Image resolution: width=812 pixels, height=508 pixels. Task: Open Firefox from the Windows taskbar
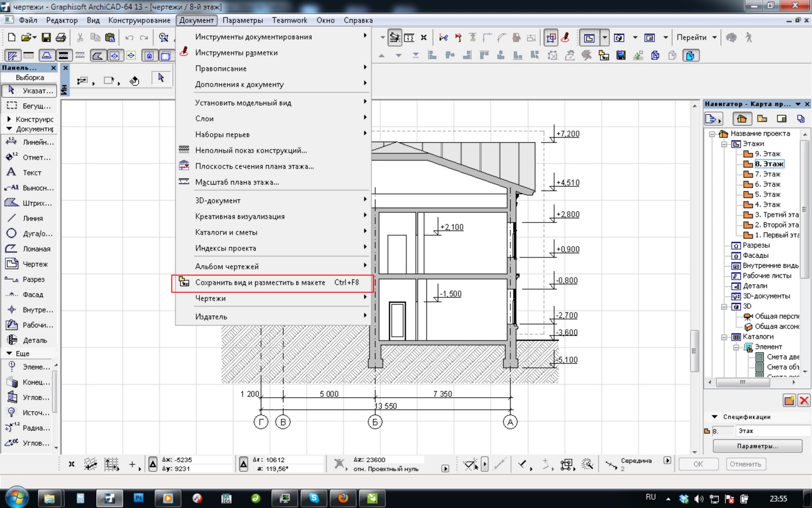click(x=343, y=498)
